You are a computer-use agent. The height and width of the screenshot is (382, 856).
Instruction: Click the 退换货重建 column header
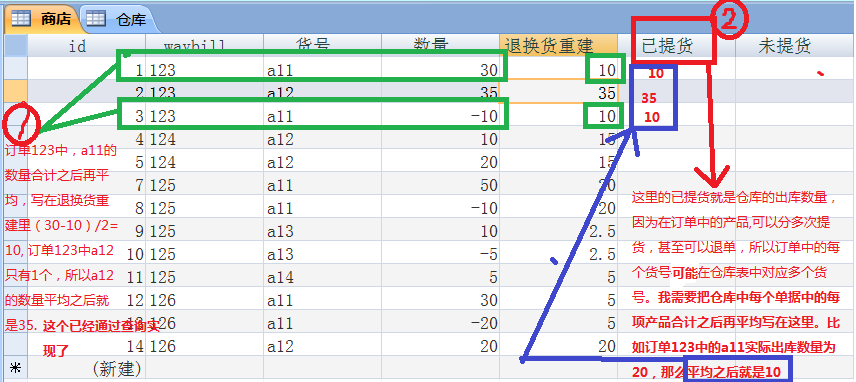click(x=558, y=46)
